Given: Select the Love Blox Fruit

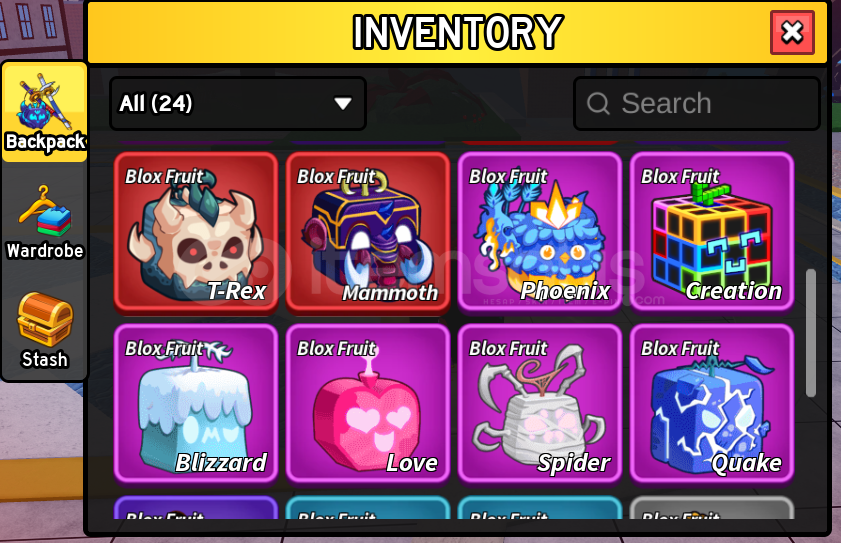Looking at the screenshot, I should click(368, 403).
